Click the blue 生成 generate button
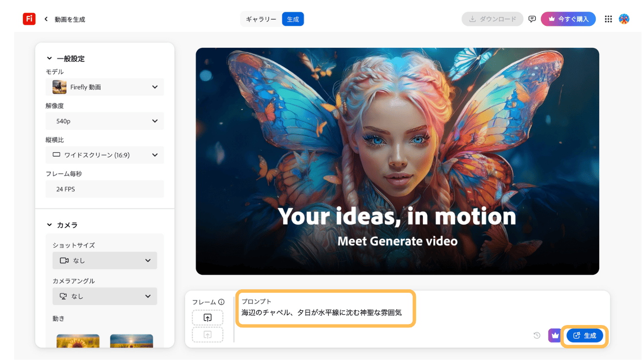 (584, 336)
